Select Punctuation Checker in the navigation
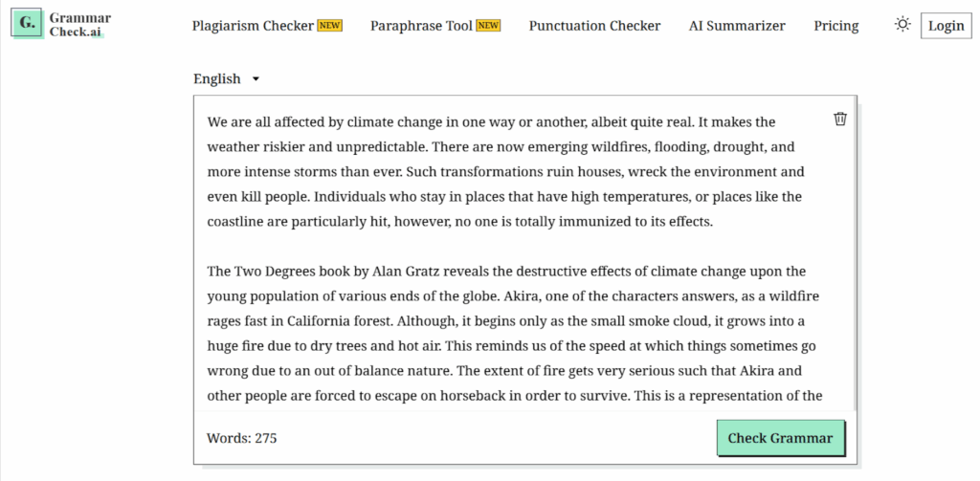 [594, 26]
